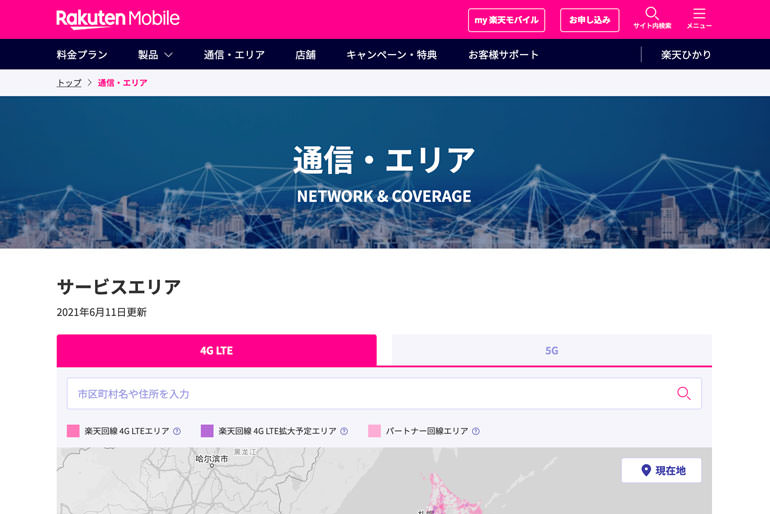The width and height of the screenshot is (770, 514).
Task: Click the Rakuten Mobile logo
Action: [118, 19]
